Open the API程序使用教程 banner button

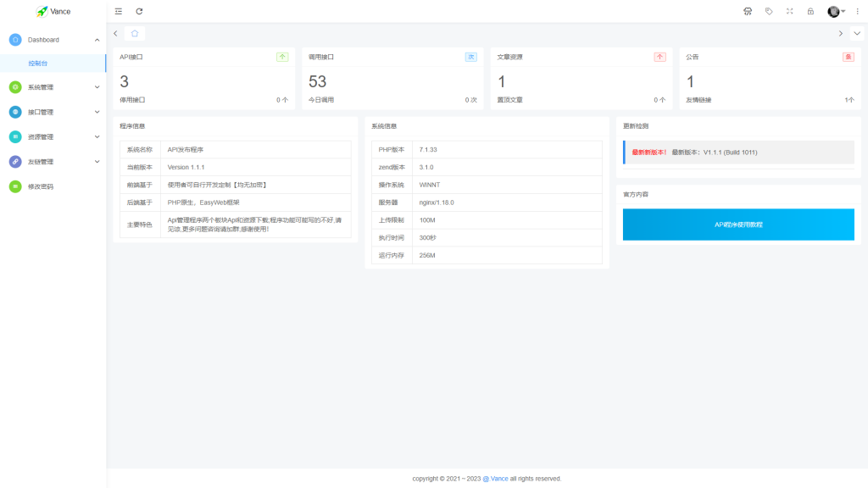coord(738,225)
